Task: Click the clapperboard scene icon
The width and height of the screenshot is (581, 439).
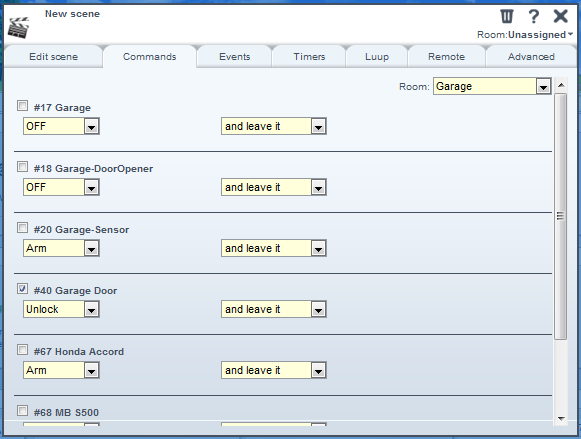Action: pos(19,27)
